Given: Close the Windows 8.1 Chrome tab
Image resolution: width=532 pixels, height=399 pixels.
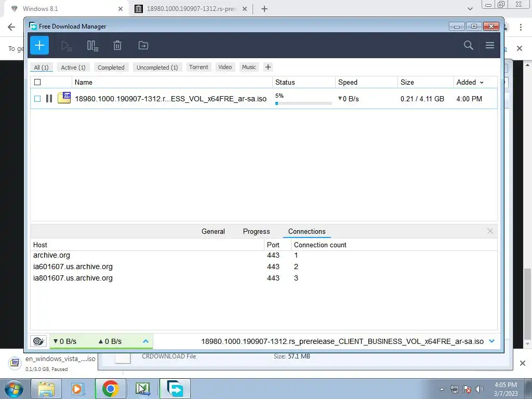Looking at the screenshot, I should click(x=121, y=9).
